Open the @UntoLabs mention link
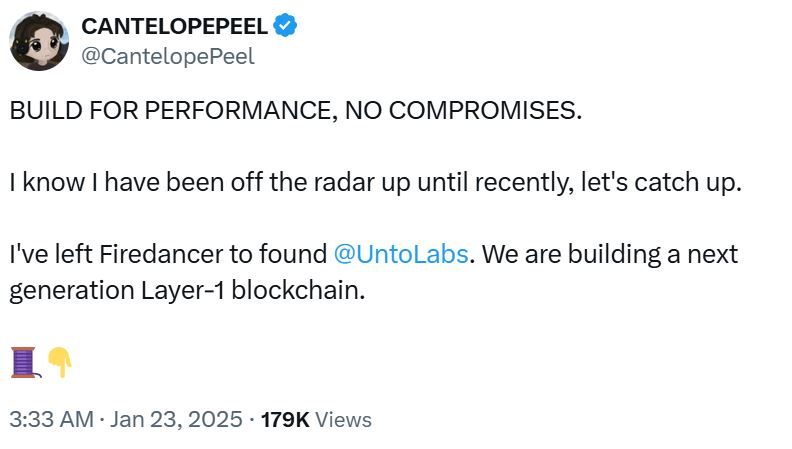 point(399,254)
